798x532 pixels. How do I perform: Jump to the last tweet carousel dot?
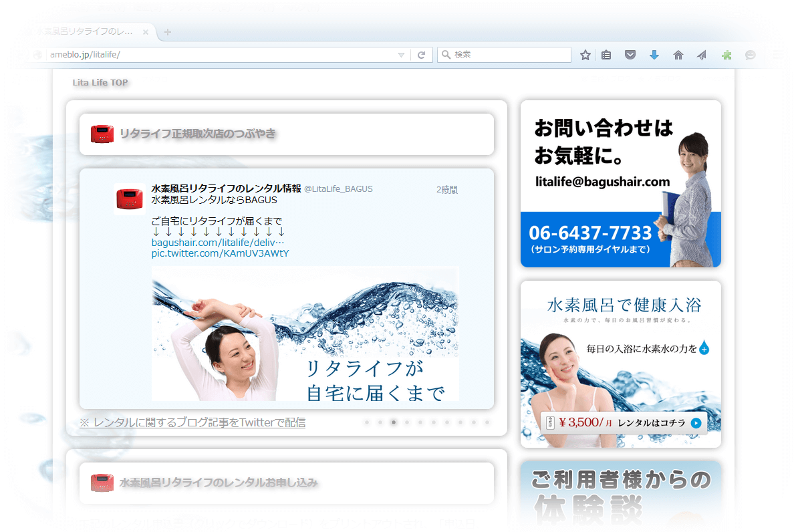487,422
